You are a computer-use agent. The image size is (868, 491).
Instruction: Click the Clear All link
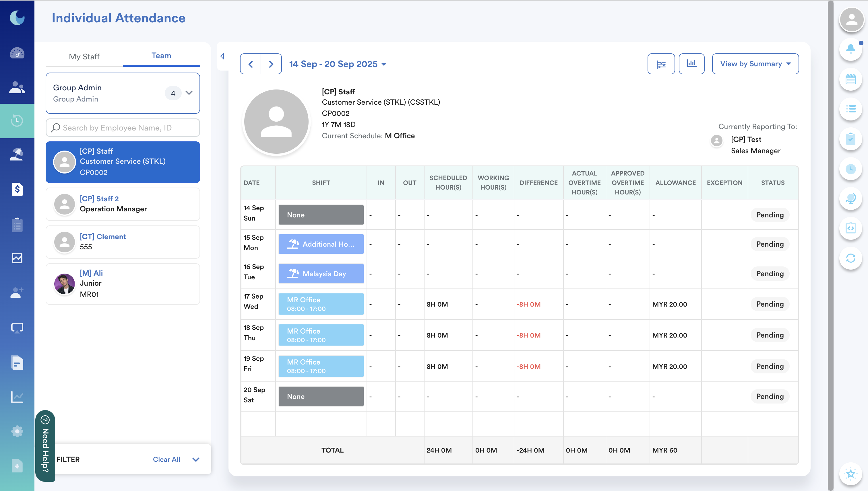166,459
